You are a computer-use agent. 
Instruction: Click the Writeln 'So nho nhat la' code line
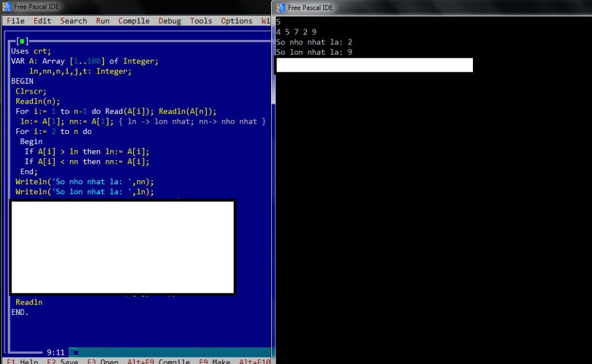[x=84, y=181]
